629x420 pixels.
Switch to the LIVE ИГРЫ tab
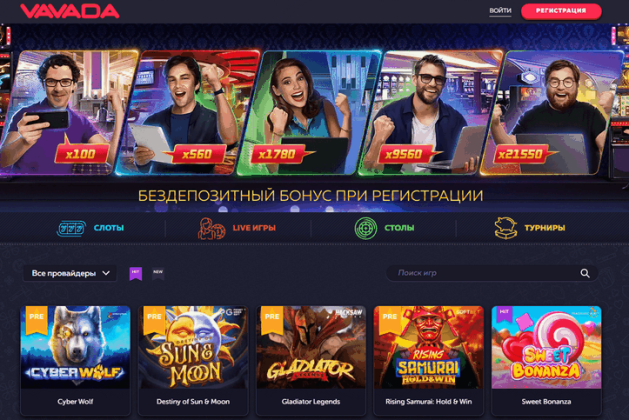click(254, 228)
